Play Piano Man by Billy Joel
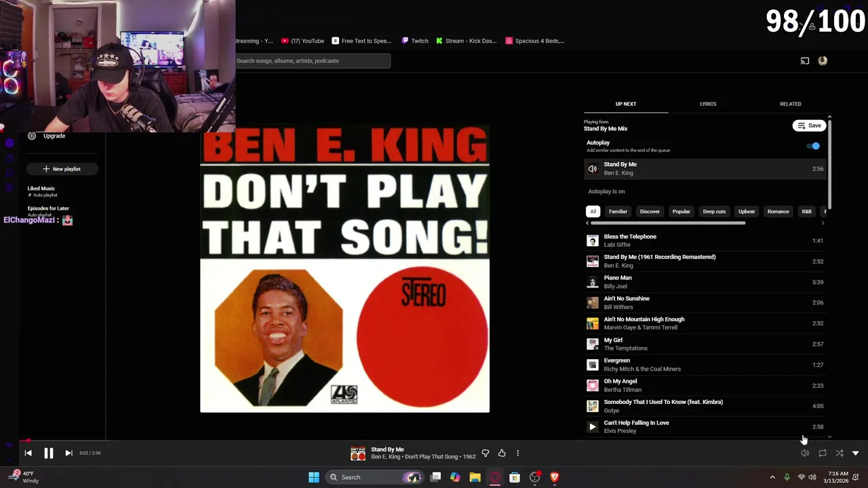The image size is (868, 488). [x=705, y=282]
